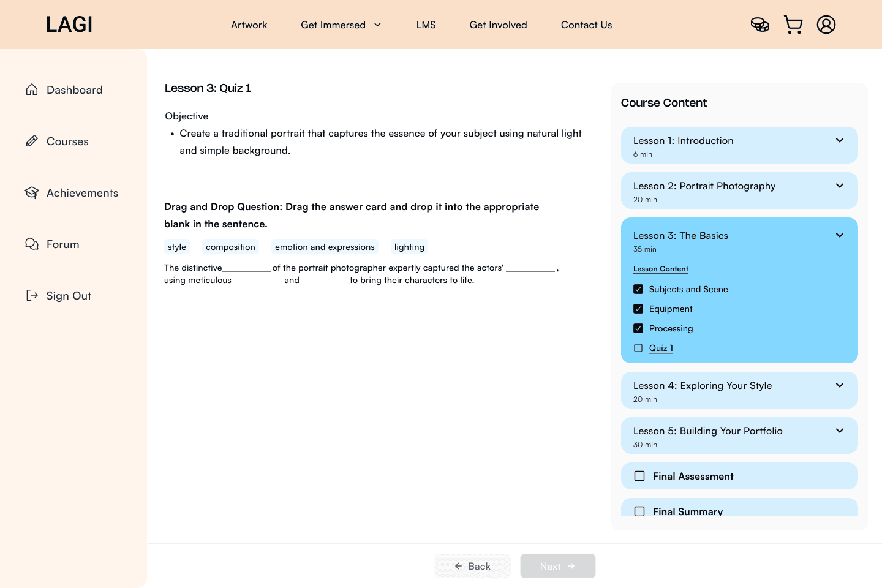Click the blank after "the actors'"

coord(530,268)
